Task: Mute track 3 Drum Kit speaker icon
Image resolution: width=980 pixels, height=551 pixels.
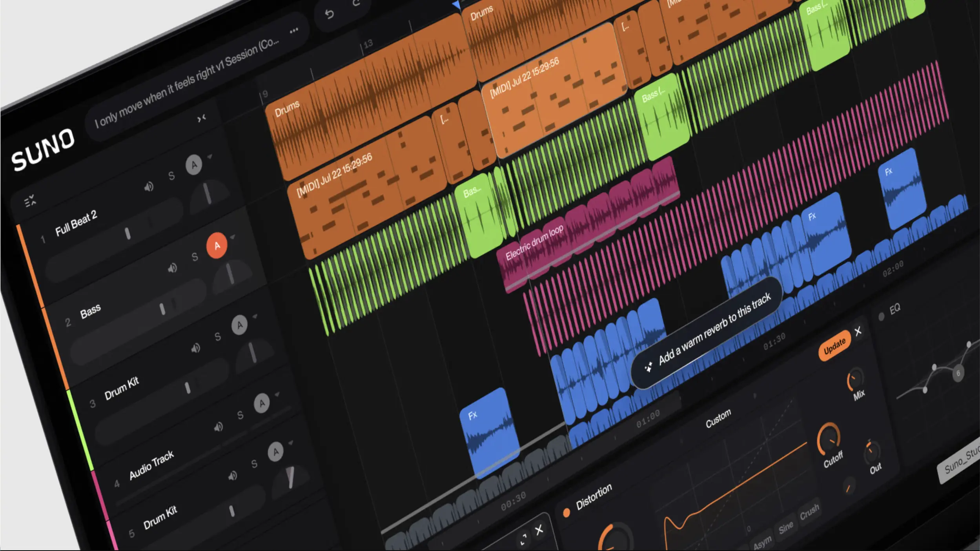Action: pos(195,348)
